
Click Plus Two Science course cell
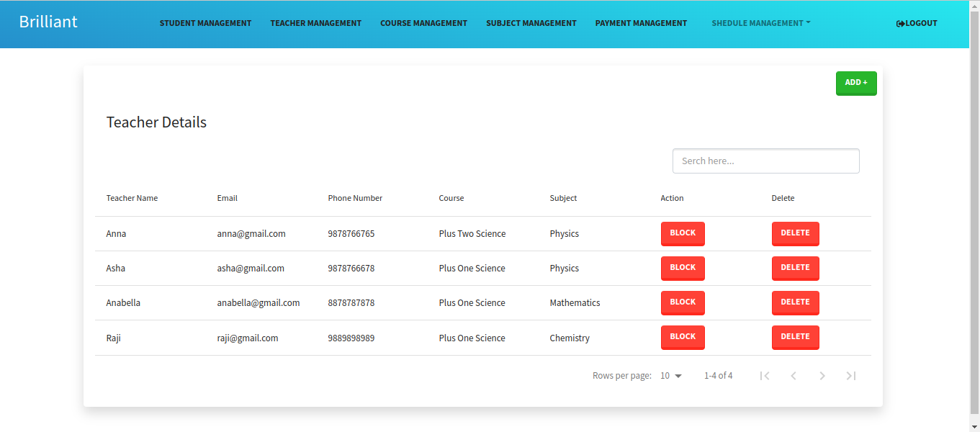(x=472, y=234)
